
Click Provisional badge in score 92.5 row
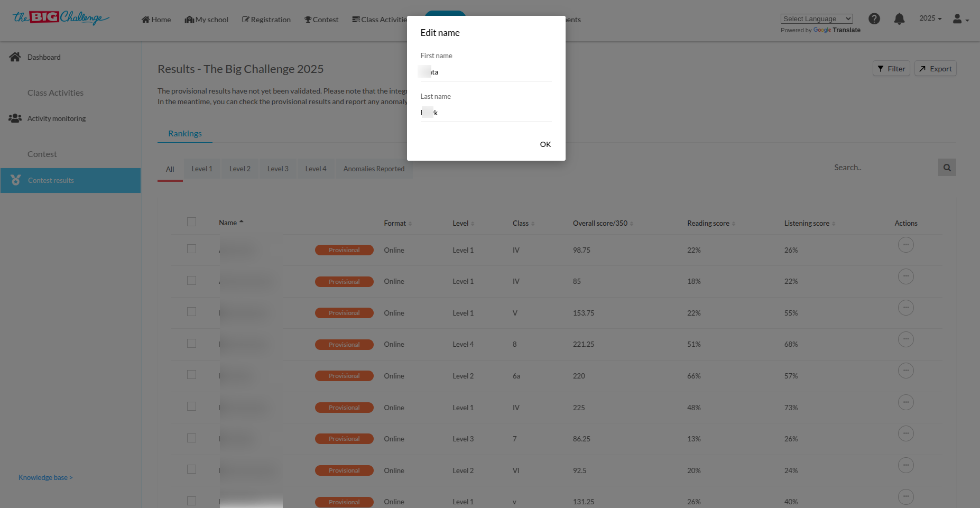pyautogui.click(x=344, y=470)
